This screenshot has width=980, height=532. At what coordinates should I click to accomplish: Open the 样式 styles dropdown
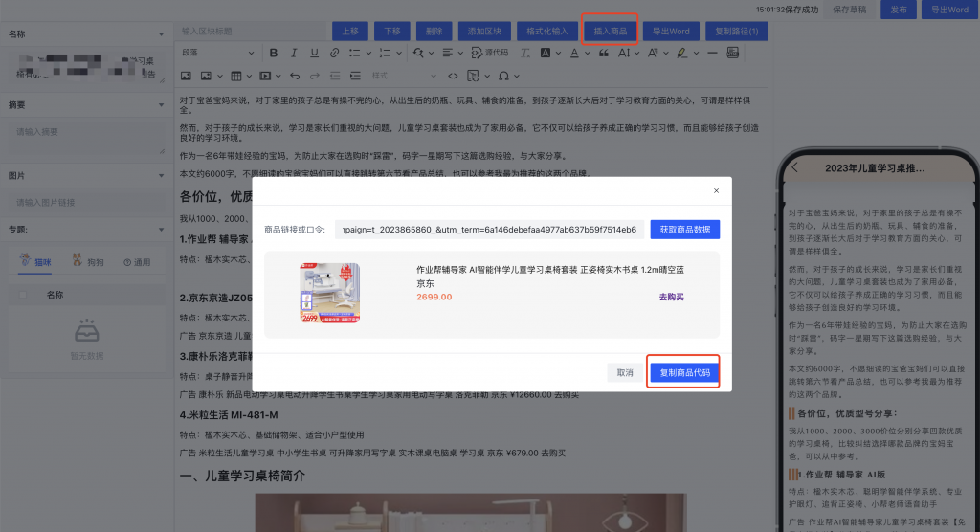[x=403, y=76]
